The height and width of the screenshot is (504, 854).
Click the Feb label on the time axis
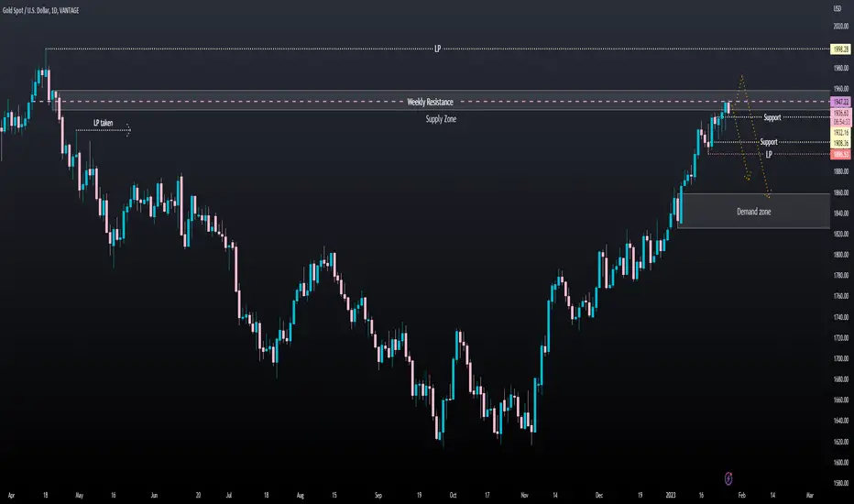click(x=742, y=495)
